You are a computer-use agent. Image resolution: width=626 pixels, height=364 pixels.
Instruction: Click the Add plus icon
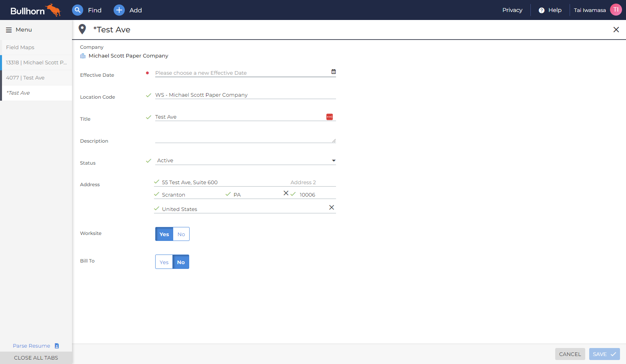[x=119, y=10]
